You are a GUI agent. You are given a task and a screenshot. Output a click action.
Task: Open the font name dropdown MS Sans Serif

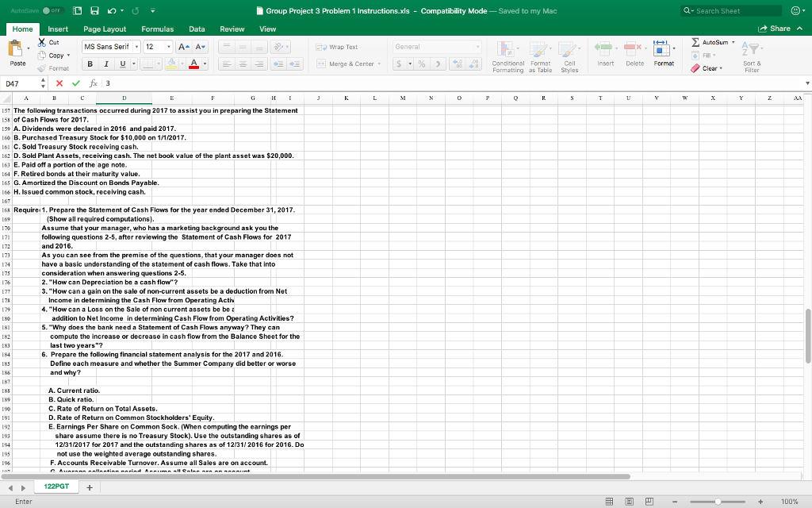[x=136, y=47]
